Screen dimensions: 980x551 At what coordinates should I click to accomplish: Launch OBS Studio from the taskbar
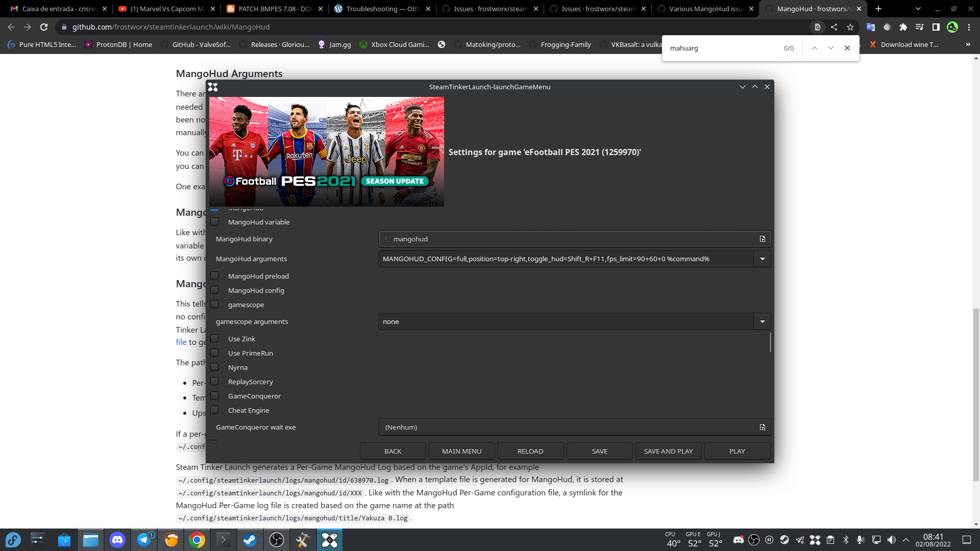(x=276, y=540)
